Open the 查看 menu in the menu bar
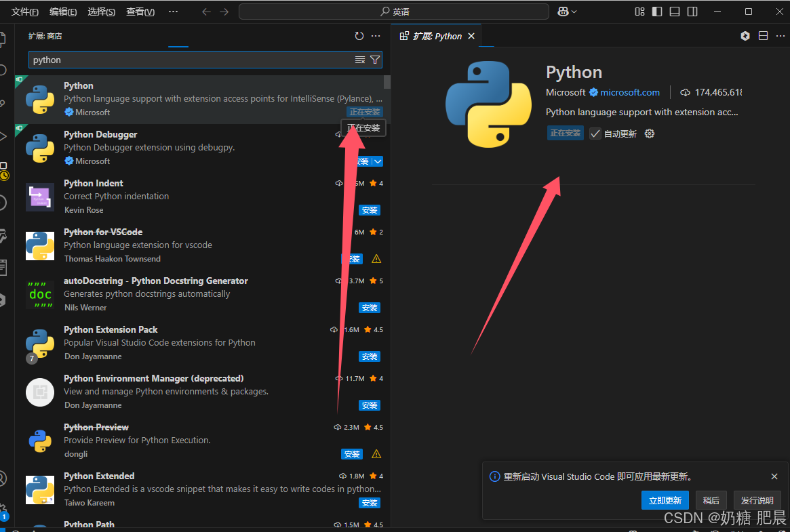This screenshot has width=790, height=532. pos(140,12)
